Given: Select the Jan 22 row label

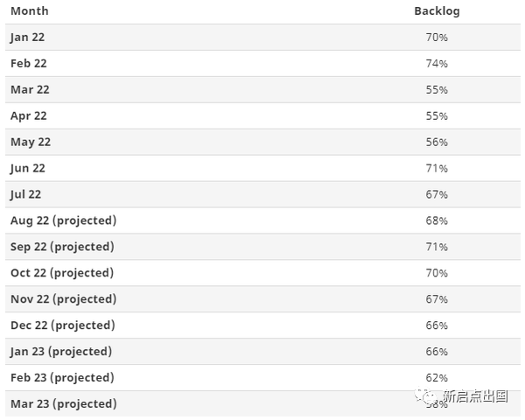Looking at the screenshot, I should [x=29, y=37].
